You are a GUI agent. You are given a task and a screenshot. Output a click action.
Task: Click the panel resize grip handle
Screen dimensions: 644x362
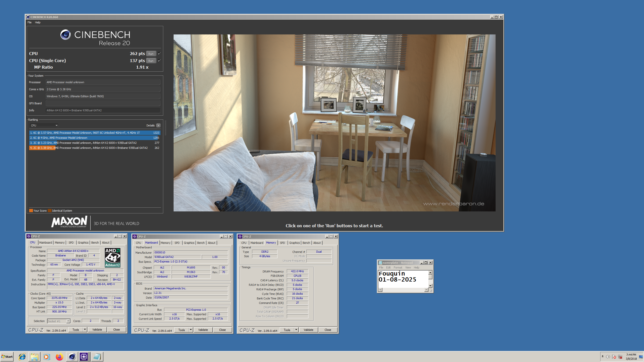[165, 128]
